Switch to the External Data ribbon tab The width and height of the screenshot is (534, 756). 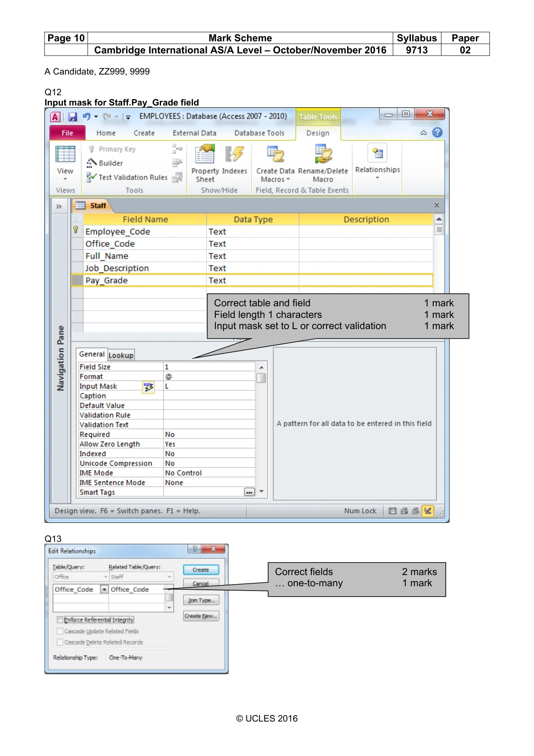tap(195, 133)
